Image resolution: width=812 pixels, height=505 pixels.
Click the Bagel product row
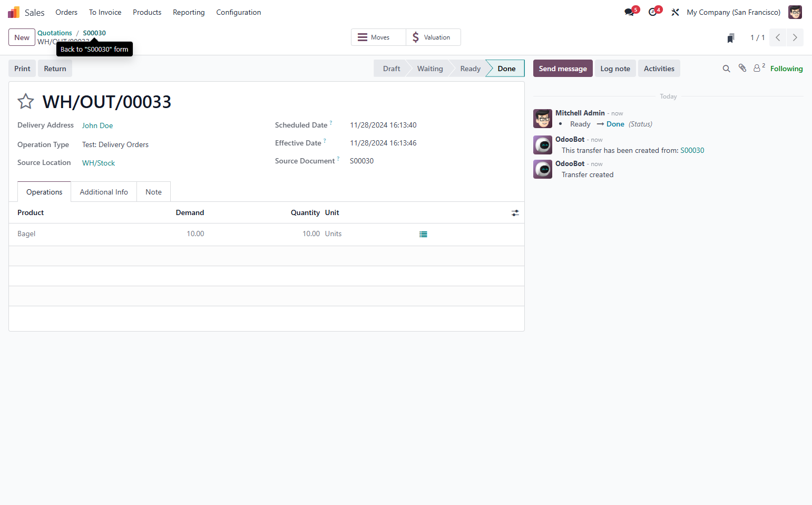[x=267, y=234]
